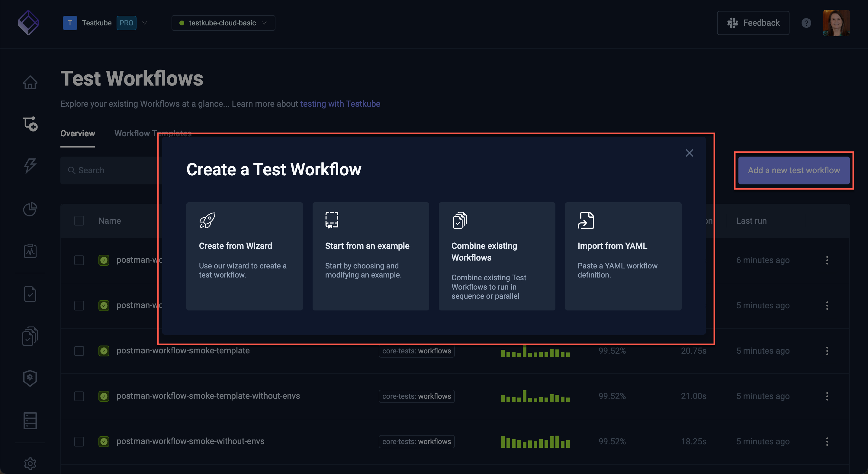Switch to the Workflow Templates tab

(x=153, y=133)
